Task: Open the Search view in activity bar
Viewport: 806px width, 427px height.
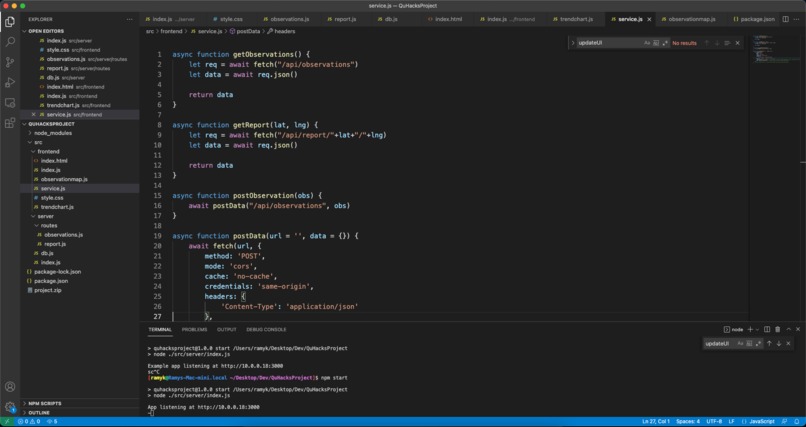Action: click(10, 41)
